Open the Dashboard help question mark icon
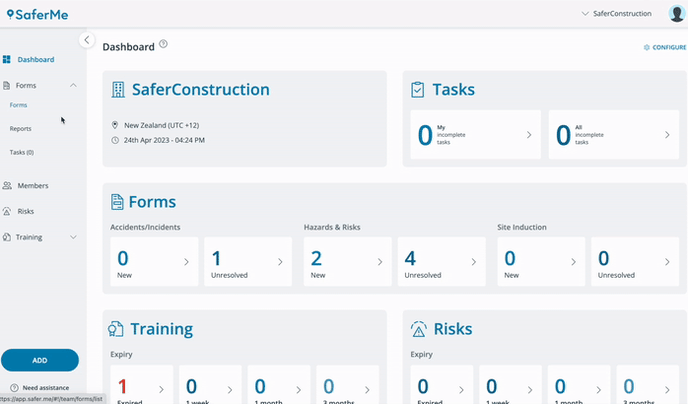Viewport: 688px width, 404px height. (x=163, y=44)
